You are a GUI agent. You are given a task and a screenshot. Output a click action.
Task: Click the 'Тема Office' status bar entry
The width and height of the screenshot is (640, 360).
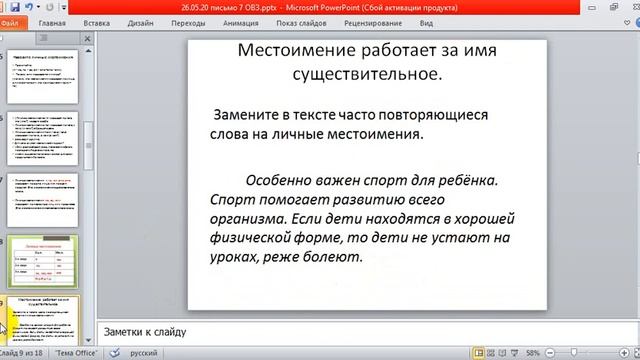click(x=76, y=353)
